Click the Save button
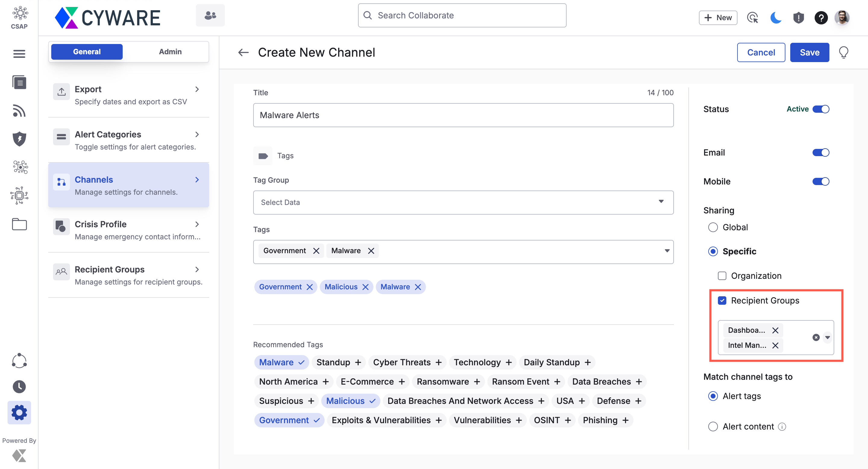 [809, 52]
